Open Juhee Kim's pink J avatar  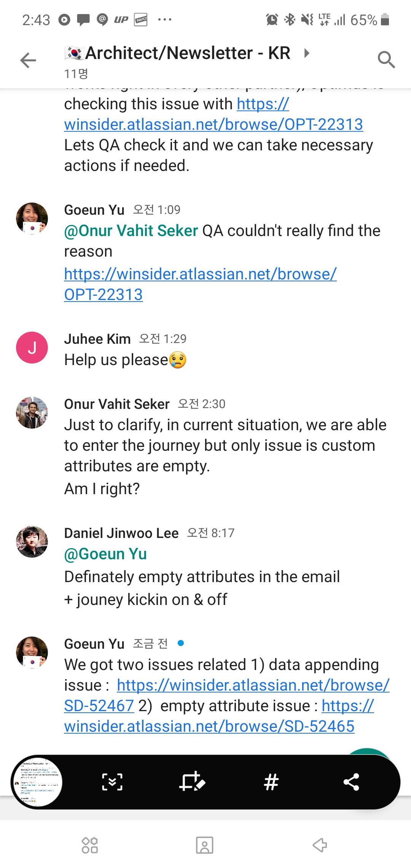pyautogui.click(x=32, y=348)
